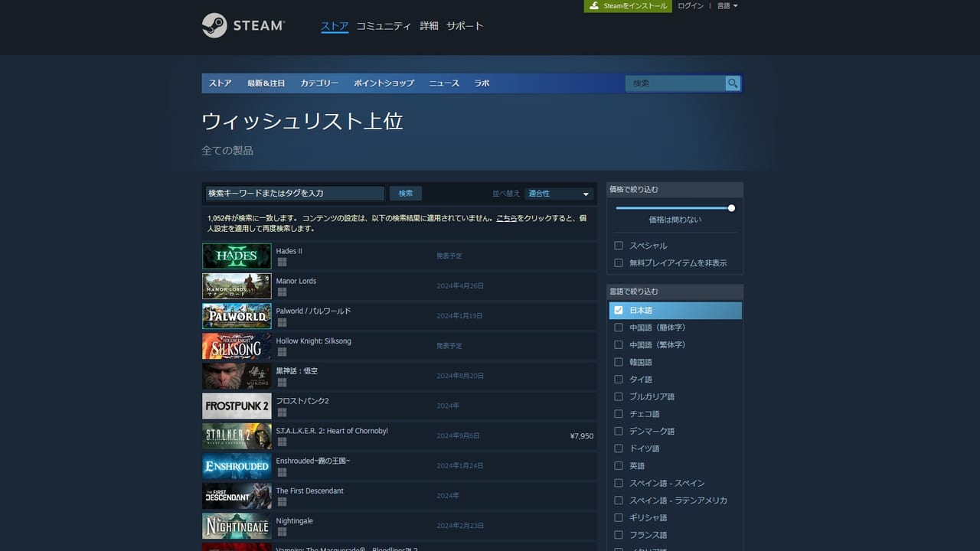Enable the スペシャル checkbox
Screen dimensions: 980x551
click(x=619, y=246)
